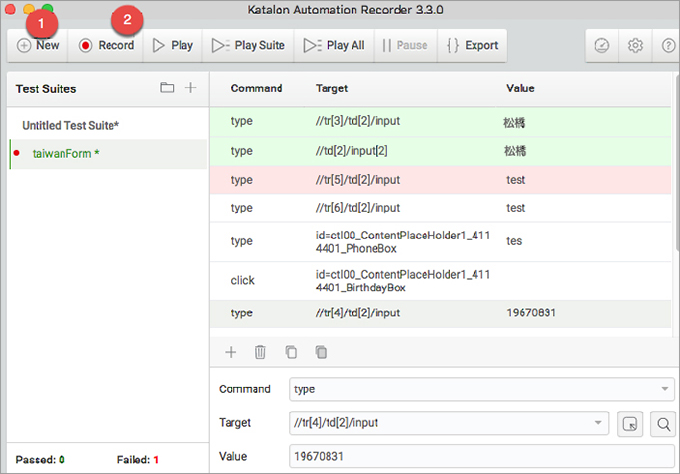
Task: Copy the selected command
Action: coord(291,352)
